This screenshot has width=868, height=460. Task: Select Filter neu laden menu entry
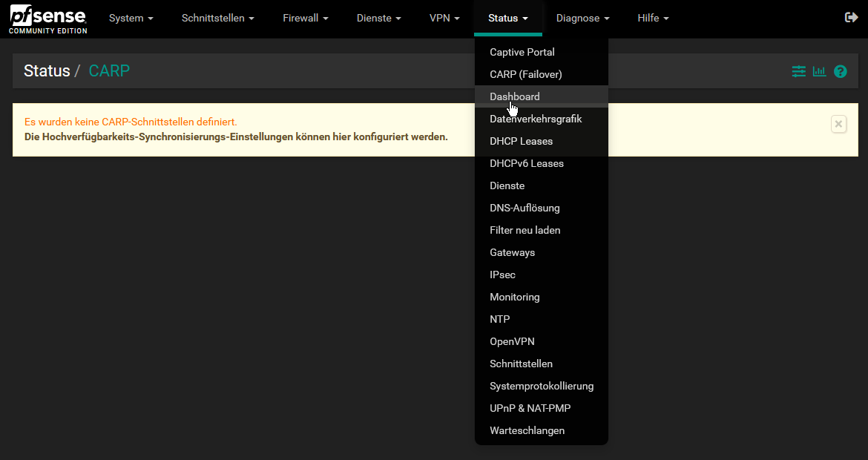pyautogui.click(x=542, y=230)
